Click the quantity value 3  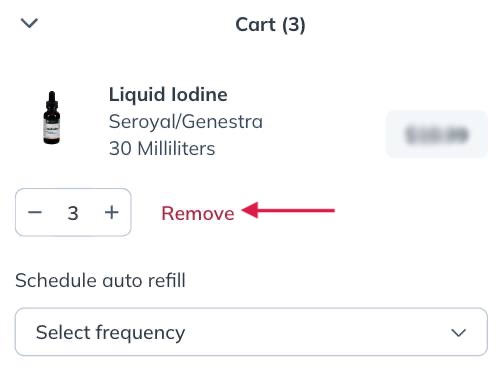[x=73, y=213]
